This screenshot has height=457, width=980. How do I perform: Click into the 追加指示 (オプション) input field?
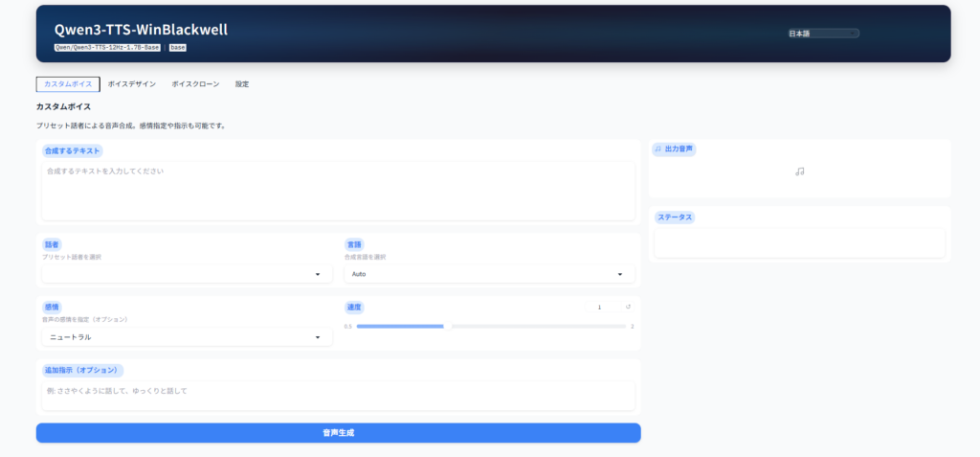coord(338,395)
